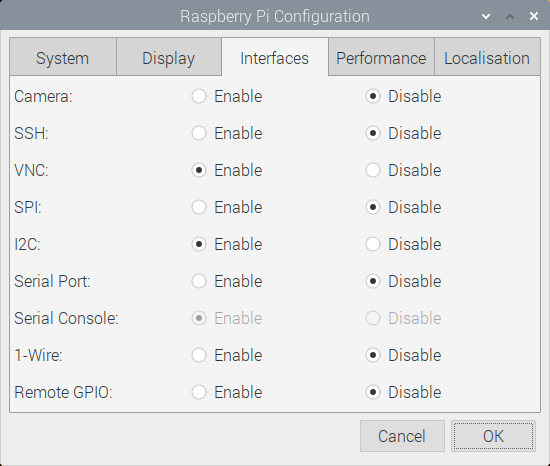Select Disable for Camera
This screenshot has width=550, height=466.
pos(373,96)
